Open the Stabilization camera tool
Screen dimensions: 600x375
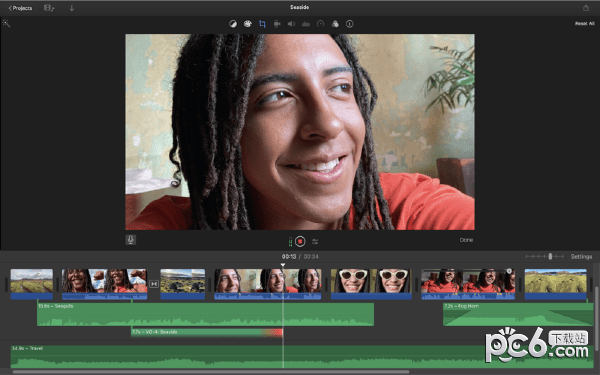(277, 24)
